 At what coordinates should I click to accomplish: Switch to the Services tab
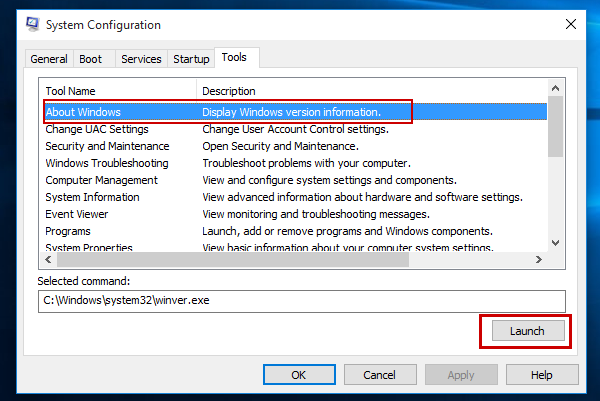click(141, 59)
